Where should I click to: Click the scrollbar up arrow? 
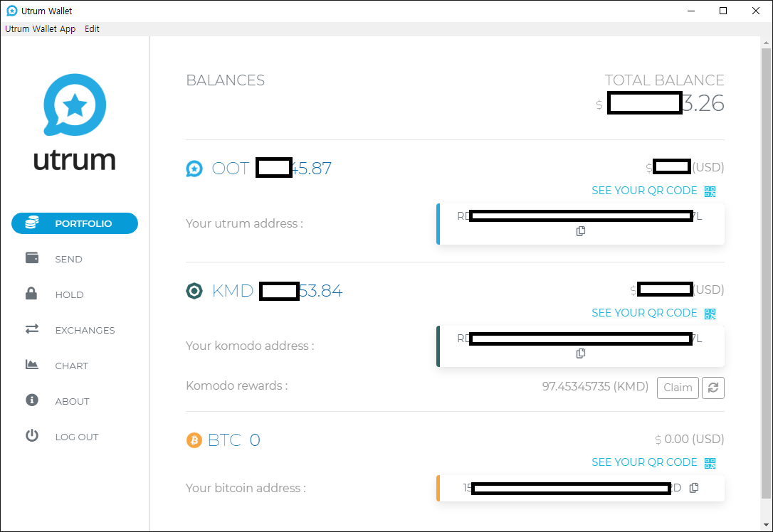[x=766, y=43]
